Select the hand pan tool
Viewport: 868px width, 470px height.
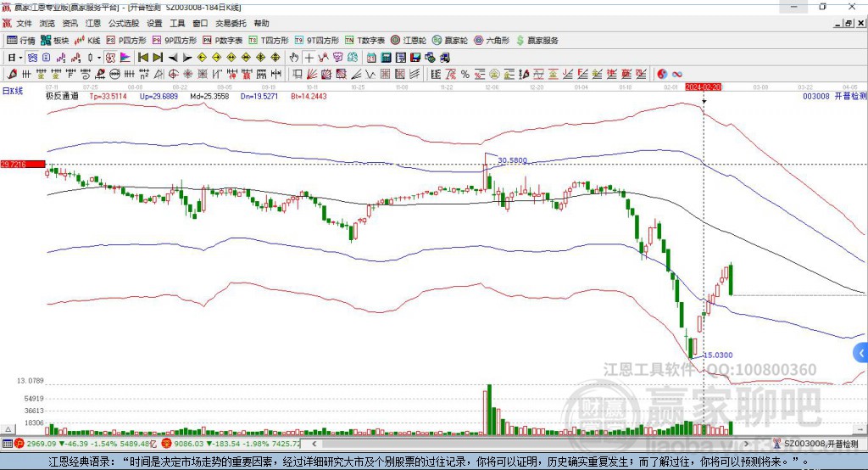(294, 58)
